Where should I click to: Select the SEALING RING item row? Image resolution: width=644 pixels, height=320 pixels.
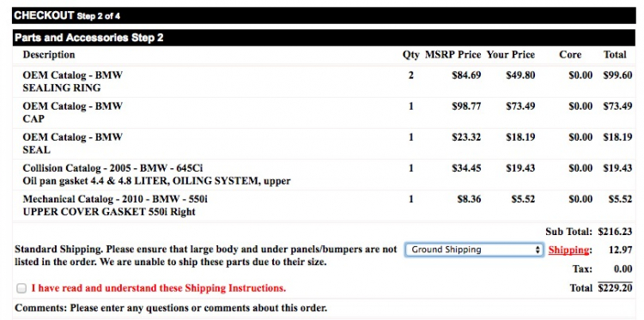pyautogui.click(x=322, y=82)
